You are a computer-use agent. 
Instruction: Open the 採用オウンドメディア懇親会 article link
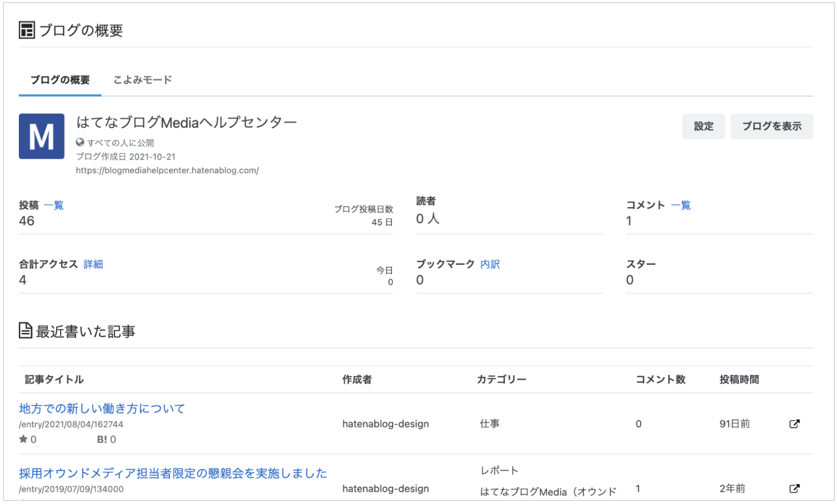[173, 473]
